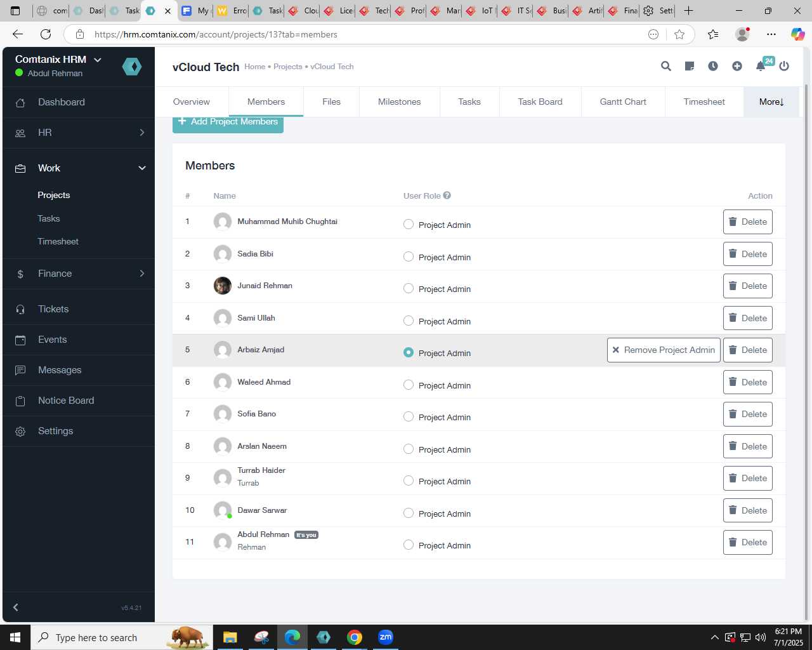This screenshot has width=812, height=650.
Task: Switch to the Task Board tab
Action: [540, 102]
